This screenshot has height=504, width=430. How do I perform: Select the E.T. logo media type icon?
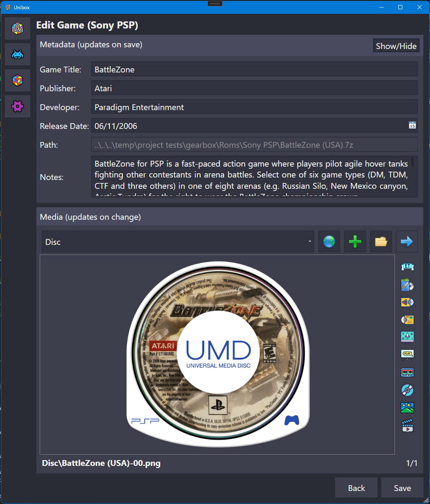[407, 267]
